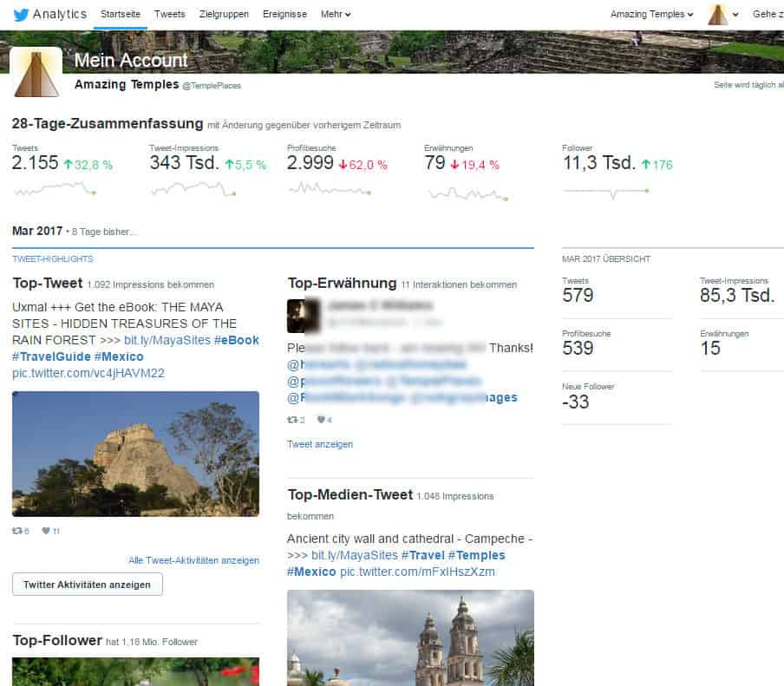Click the heart icon under Top-Erwähnung

pos(321,420)
